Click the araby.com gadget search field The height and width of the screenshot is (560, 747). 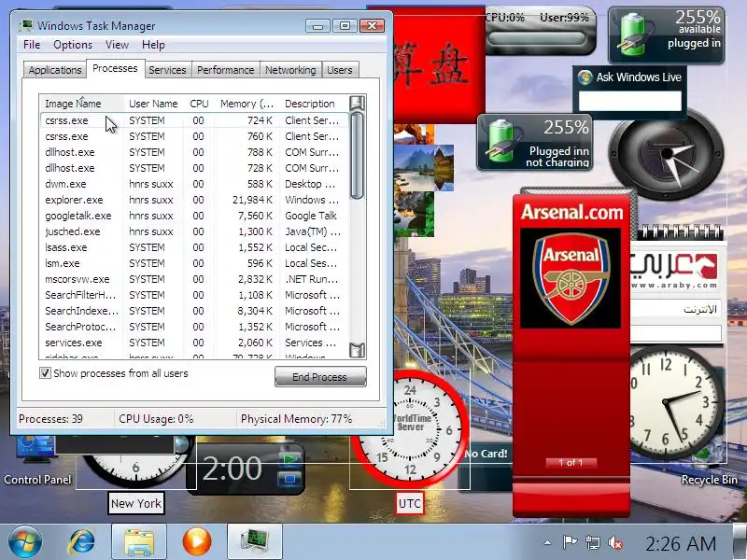[x=675, y=333]
